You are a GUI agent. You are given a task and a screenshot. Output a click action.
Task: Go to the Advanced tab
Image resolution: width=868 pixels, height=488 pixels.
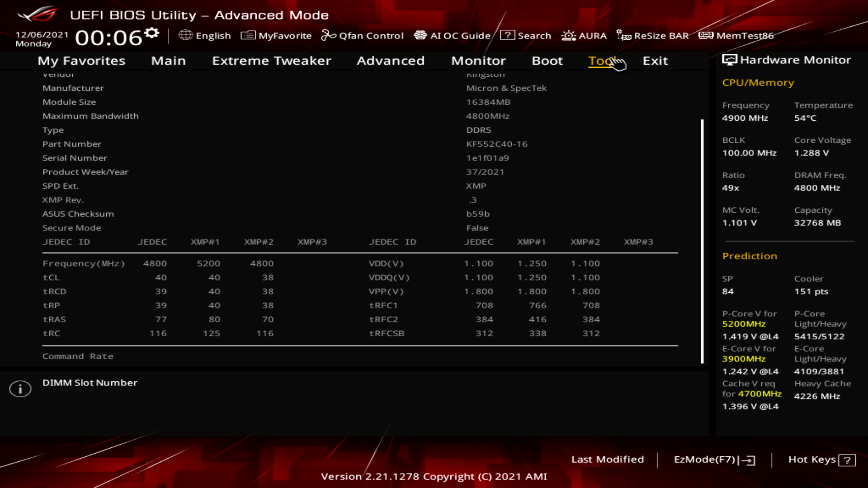click(x=391, y=61)
